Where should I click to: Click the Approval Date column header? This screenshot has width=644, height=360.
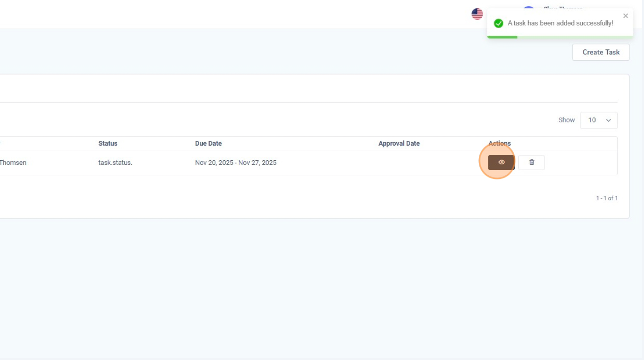[399, 143]
